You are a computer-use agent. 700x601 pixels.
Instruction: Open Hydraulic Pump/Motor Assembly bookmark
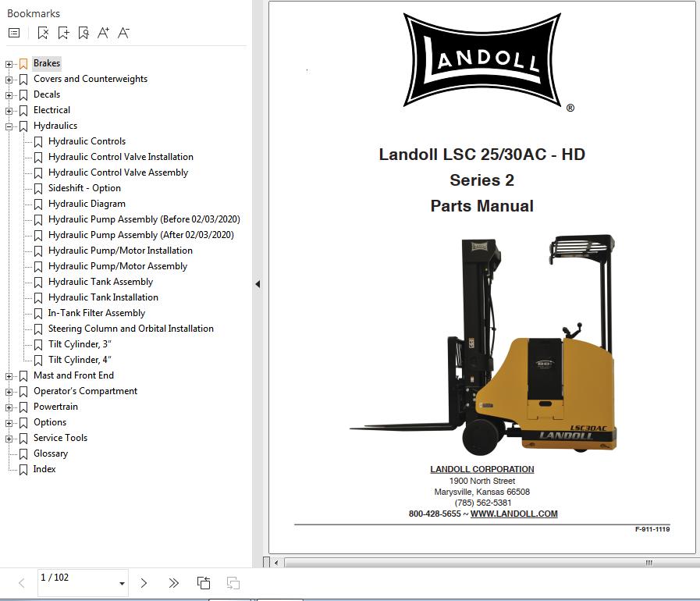coord(118,267)
